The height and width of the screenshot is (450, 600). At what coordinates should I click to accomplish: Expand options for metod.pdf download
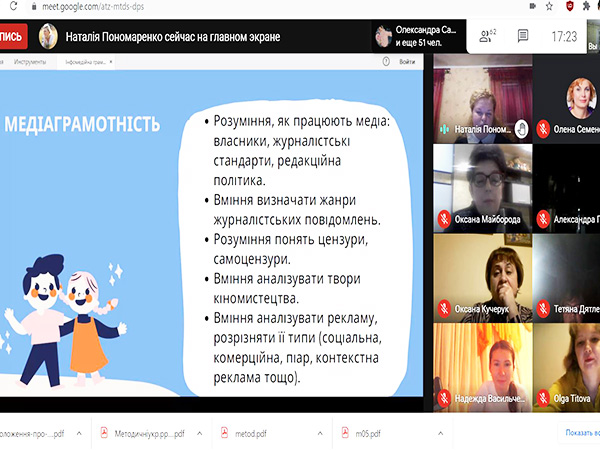[x=320, y=434]
